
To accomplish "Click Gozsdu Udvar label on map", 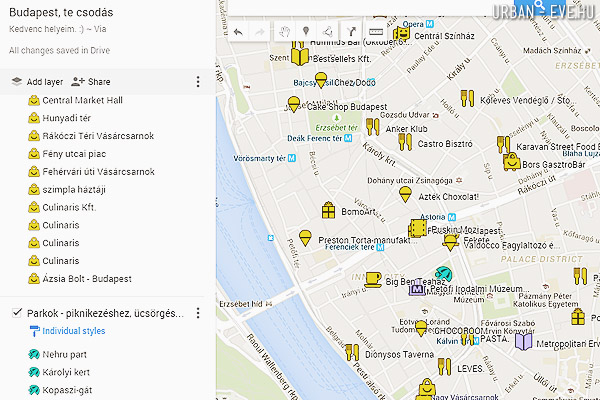I will 404,115.
